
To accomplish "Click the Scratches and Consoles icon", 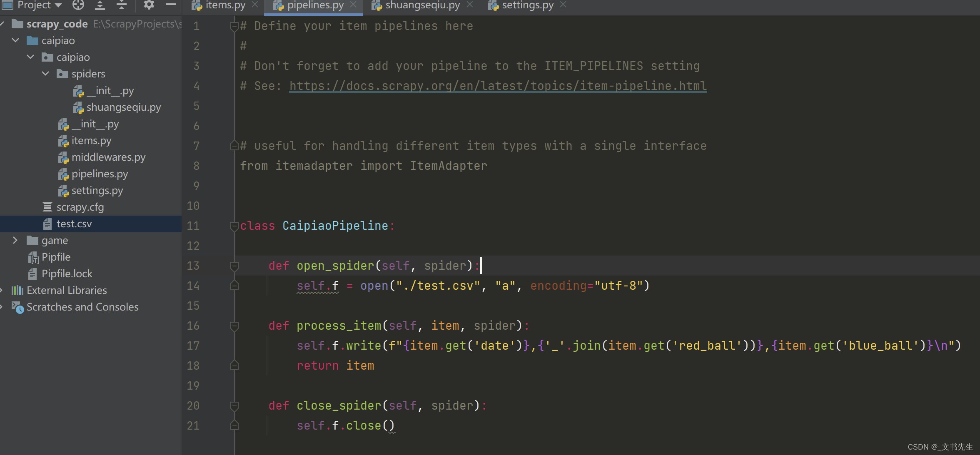I will point(17,307).
